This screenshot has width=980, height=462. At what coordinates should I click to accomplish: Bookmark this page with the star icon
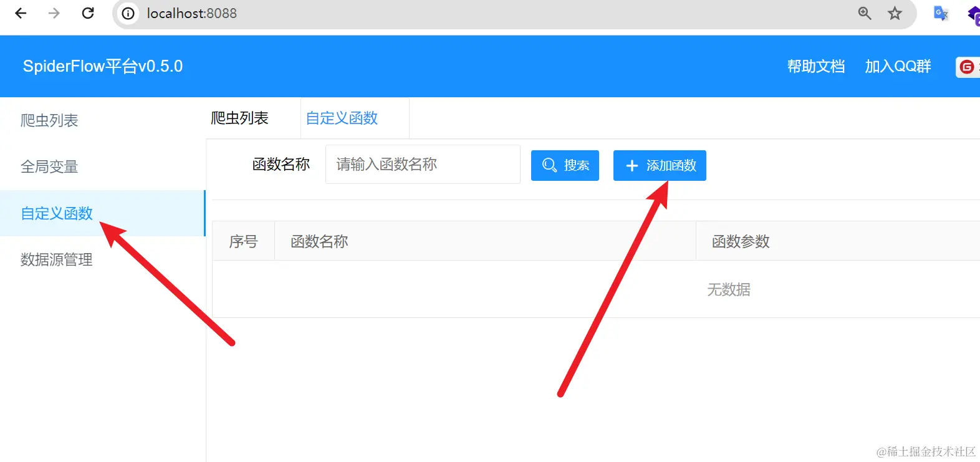(x=895, y=13)
